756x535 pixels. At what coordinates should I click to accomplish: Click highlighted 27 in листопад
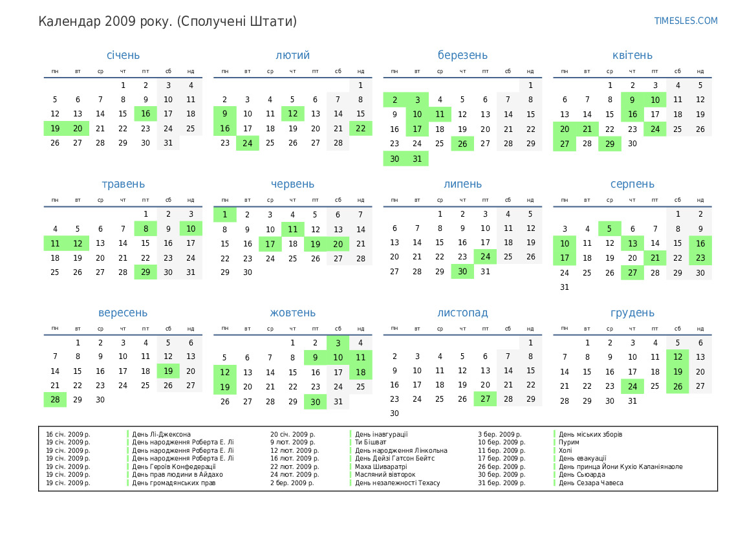[x=485, y=399]
